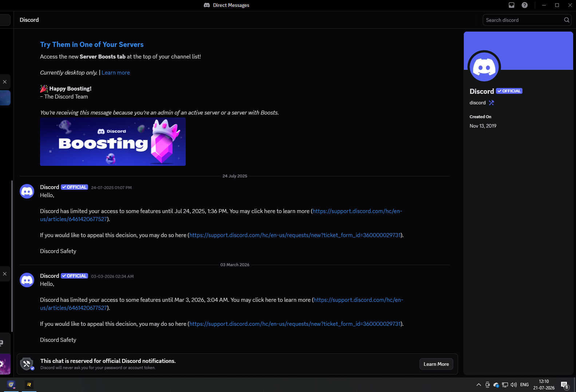This screenshot has width=576, height=392.
Task: Open the Discord profile avatar in the side panel
Action: coord(484,67)
